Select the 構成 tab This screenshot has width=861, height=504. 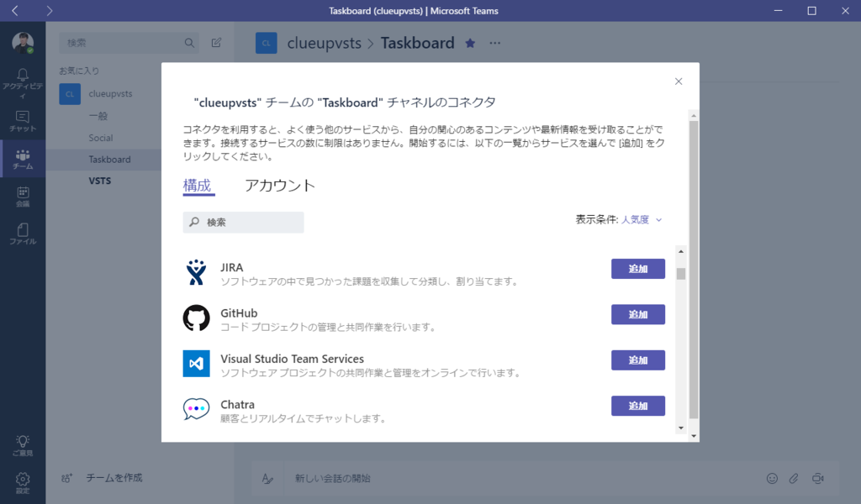[197, 186]
